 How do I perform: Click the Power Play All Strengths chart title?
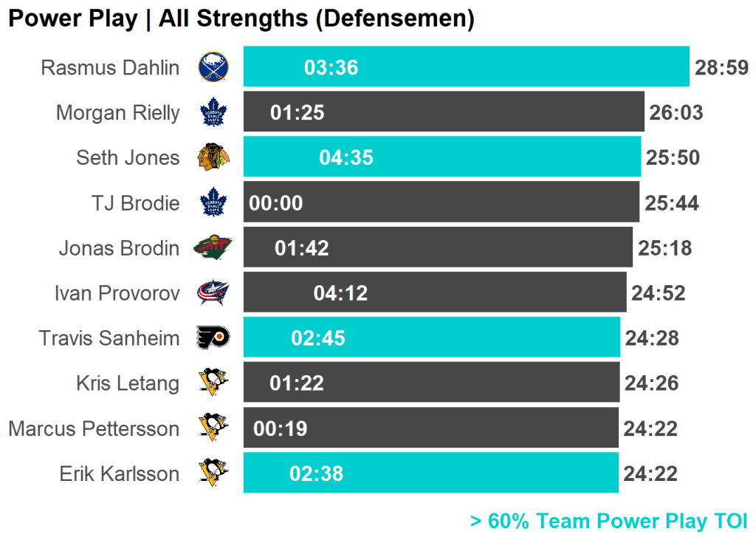point(241,18)
